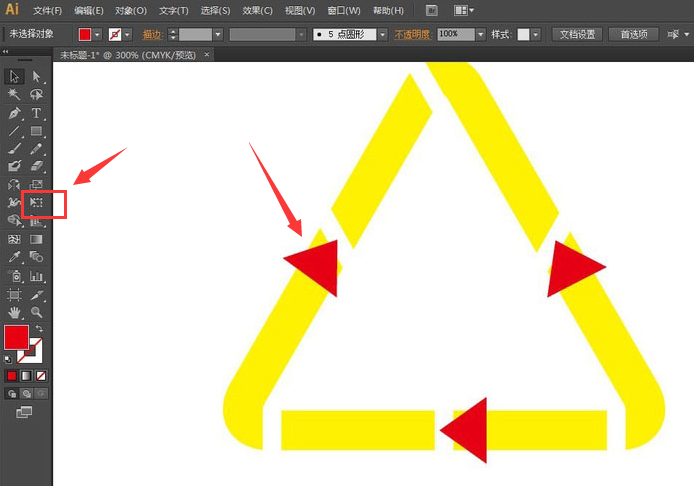This screenshot has width=694, height=486.
Task: Select the Gradient tool
Action: [x=36, y=239]
